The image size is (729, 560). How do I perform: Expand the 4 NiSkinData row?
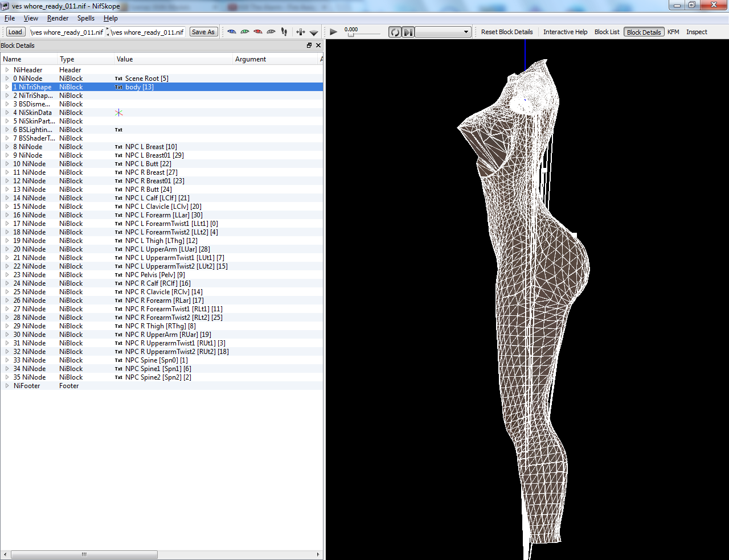click(7, 113)
